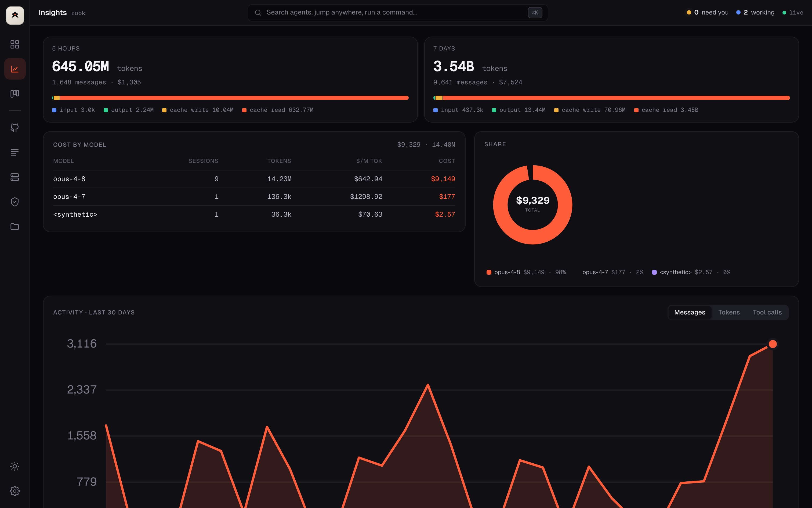Select the opus-4-8 model row
This screenshot has height=508, width=812.
coord(254,179)
